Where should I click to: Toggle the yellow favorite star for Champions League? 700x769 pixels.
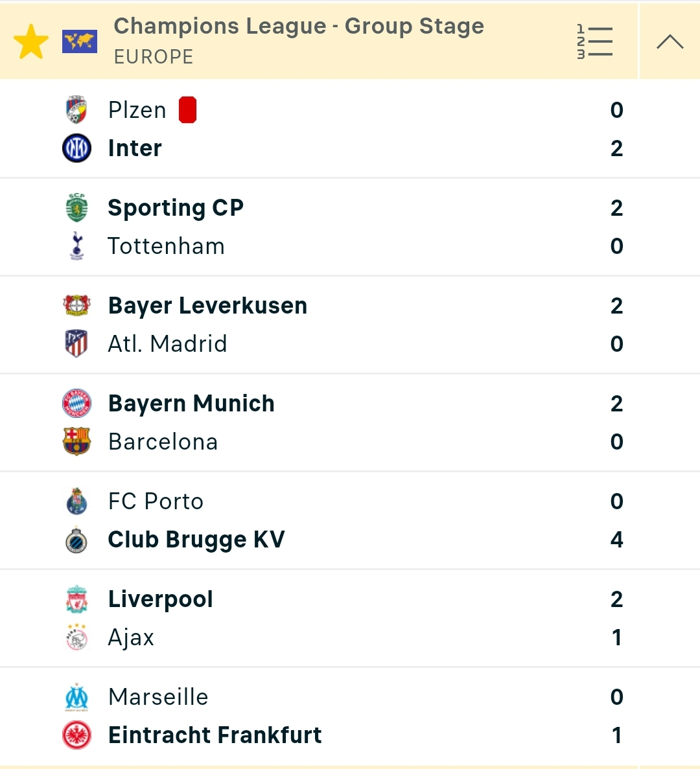click(x=31, y=41)
